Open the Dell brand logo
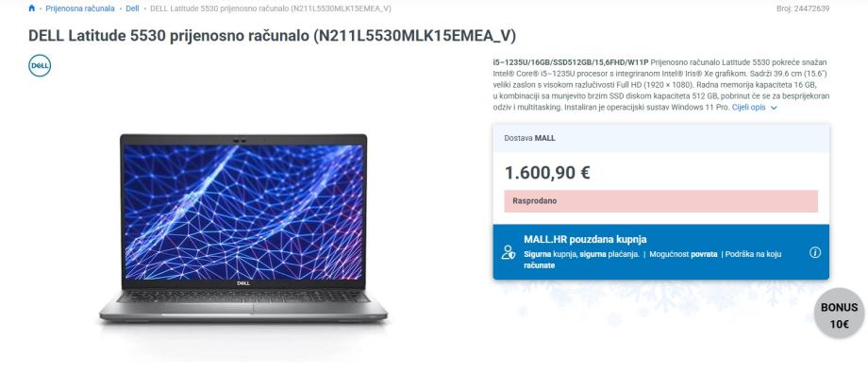Screen dimensions: 868x392 point(40,65)
